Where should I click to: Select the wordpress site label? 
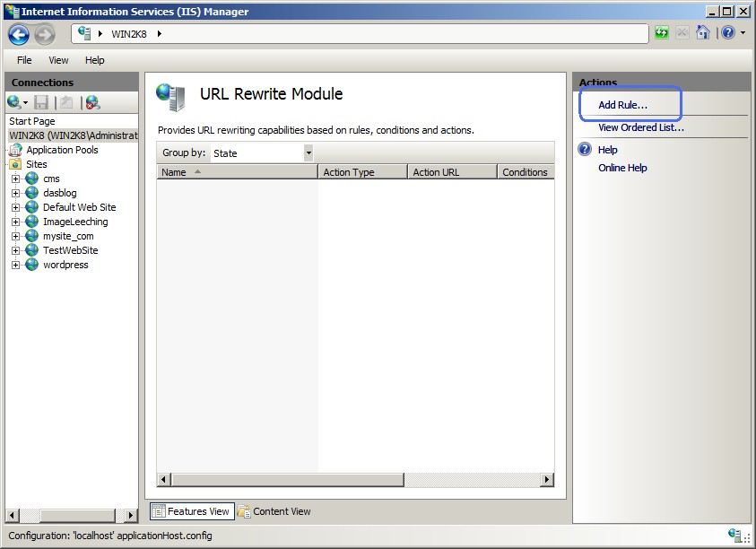(x=65, y=265)
